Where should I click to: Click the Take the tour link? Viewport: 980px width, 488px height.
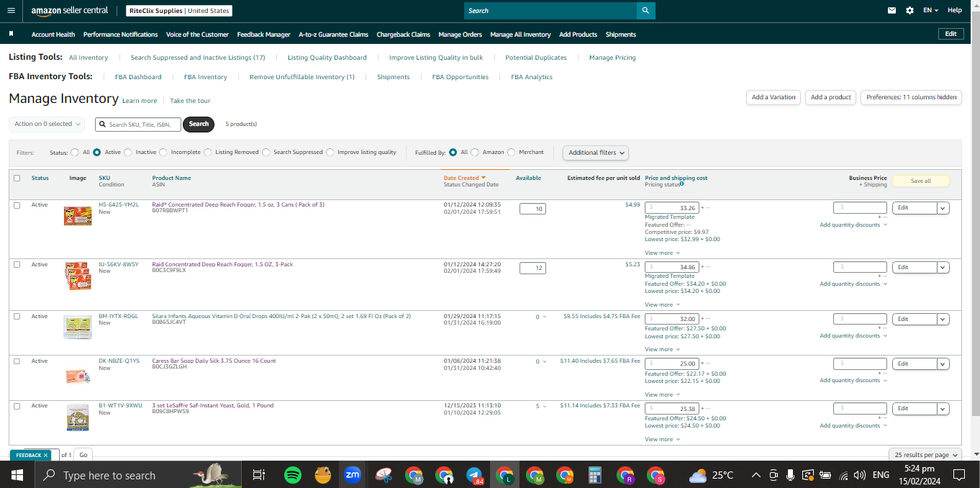click(190, 101)
